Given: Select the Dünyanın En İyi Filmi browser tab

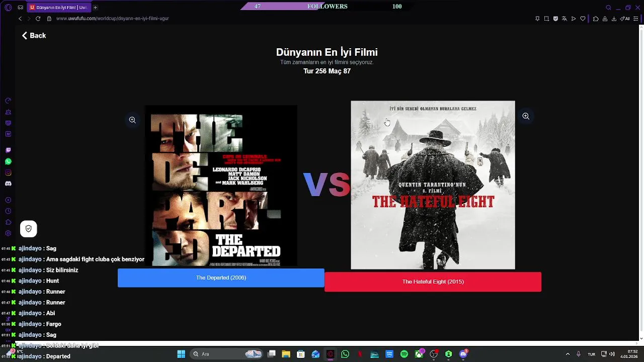Looking at the screenshot, I should tap(58, 8).
